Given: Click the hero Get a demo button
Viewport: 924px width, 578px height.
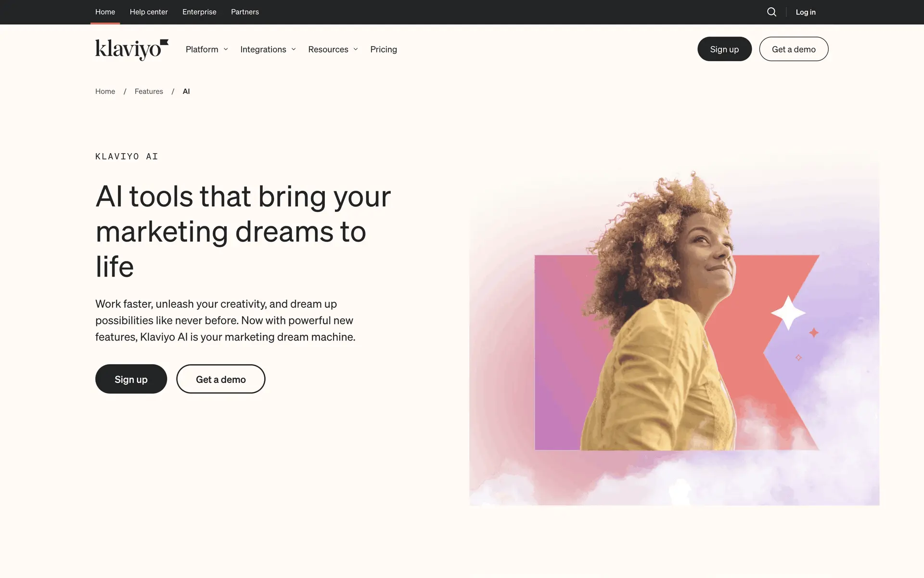Looking at the screenshot, I should click(x=220, y=379).
